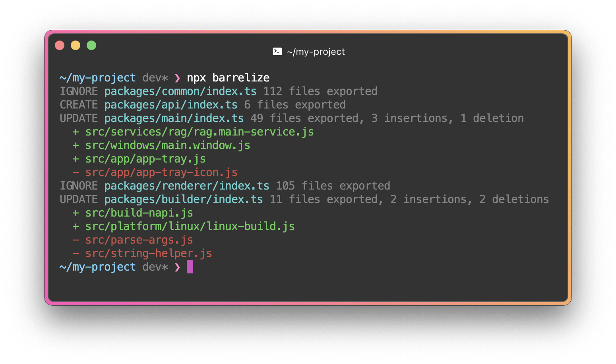Click path packages/common/index.ts
616x364 pixels.
(x=180, y=91)
